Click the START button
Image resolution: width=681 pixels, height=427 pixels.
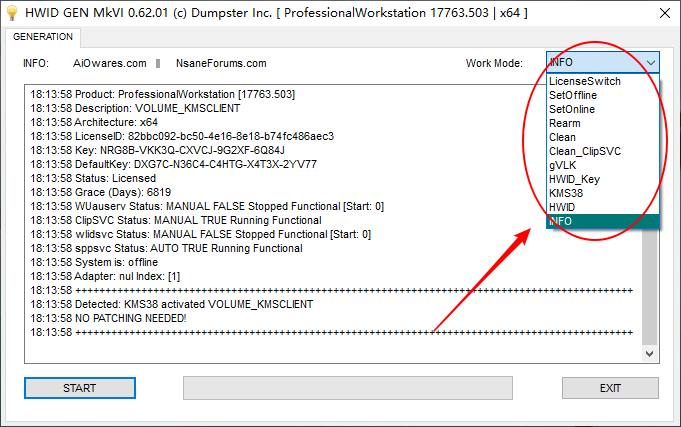(79, 388)
